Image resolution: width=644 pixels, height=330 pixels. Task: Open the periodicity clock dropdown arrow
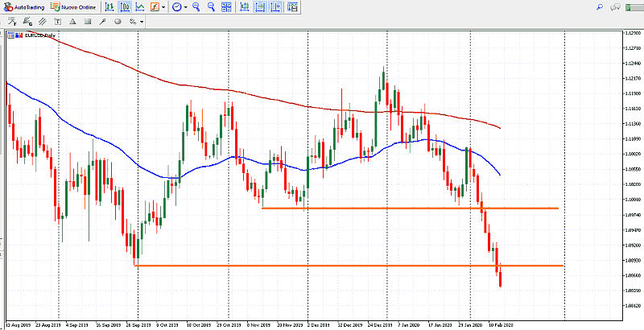point(184,6)
